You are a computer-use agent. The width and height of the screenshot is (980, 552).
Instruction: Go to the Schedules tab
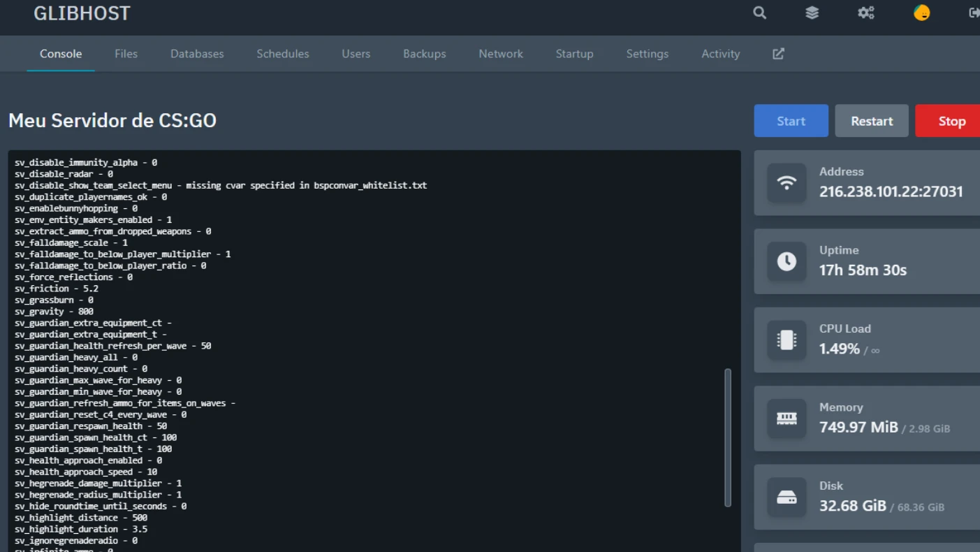tap(282, 54)
